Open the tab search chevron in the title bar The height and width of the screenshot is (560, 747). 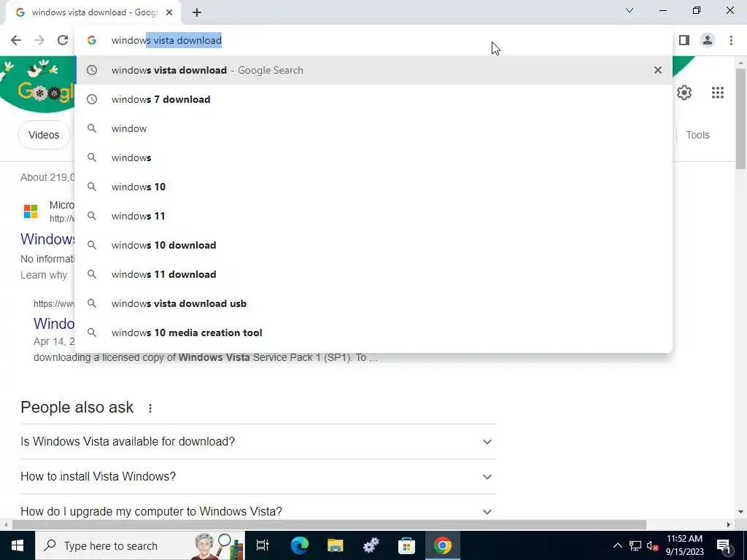click(x=630, y=10)
